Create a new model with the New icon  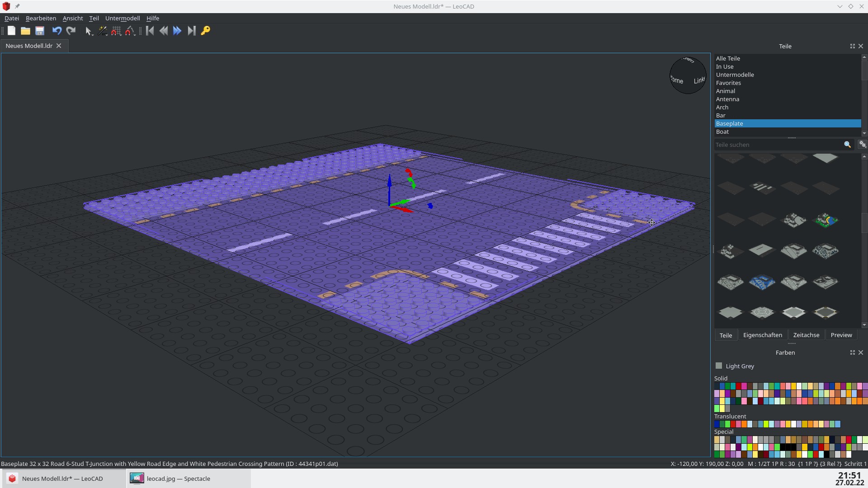pyautogui.click(x=11, y=31)
